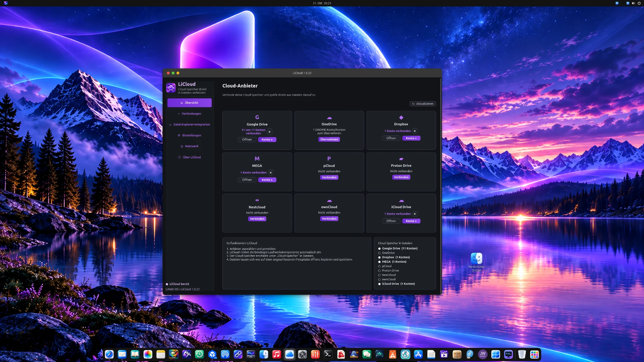Launch Music app from the dock
Screen dimensions: 644x362
tap(276, 354)
